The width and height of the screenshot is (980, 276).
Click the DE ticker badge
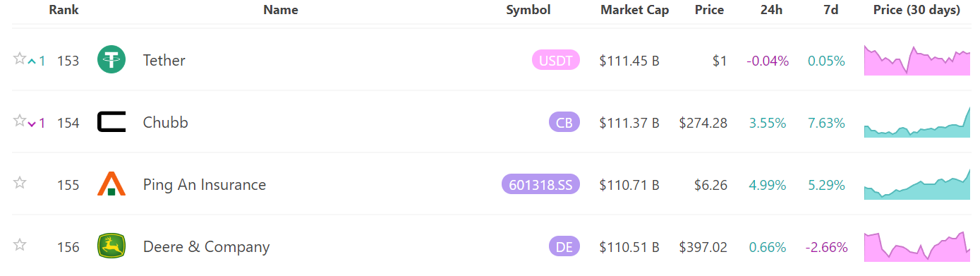click(x=564, y=247)
